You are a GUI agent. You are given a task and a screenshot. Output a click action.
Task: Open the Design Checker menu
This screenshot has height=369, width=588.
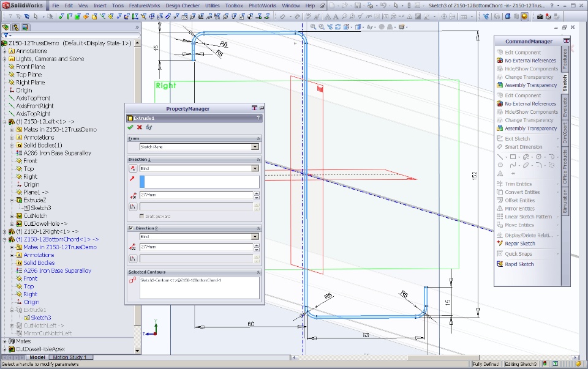click(183, 6)
